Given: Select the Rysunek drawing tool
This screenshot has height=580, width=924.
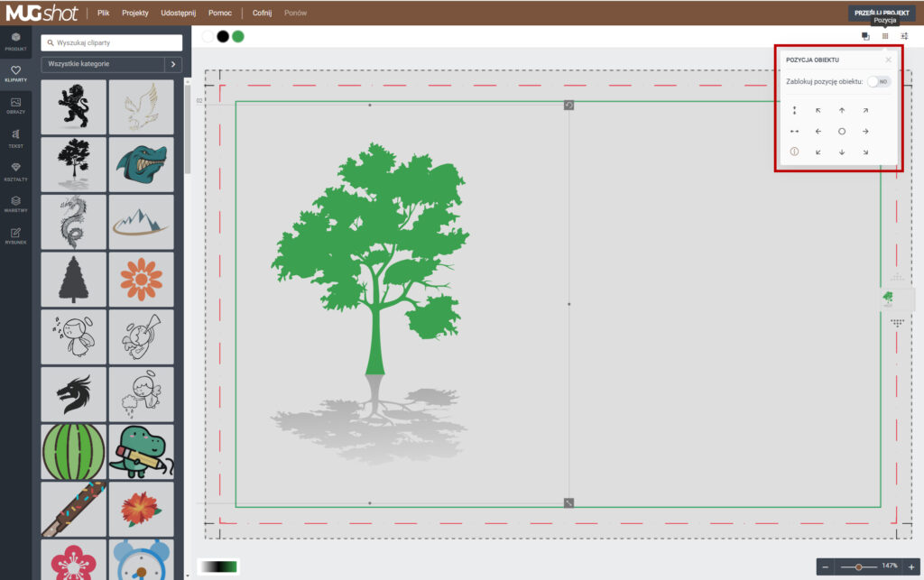Looking at the screenshot, I should click(15, 236).
